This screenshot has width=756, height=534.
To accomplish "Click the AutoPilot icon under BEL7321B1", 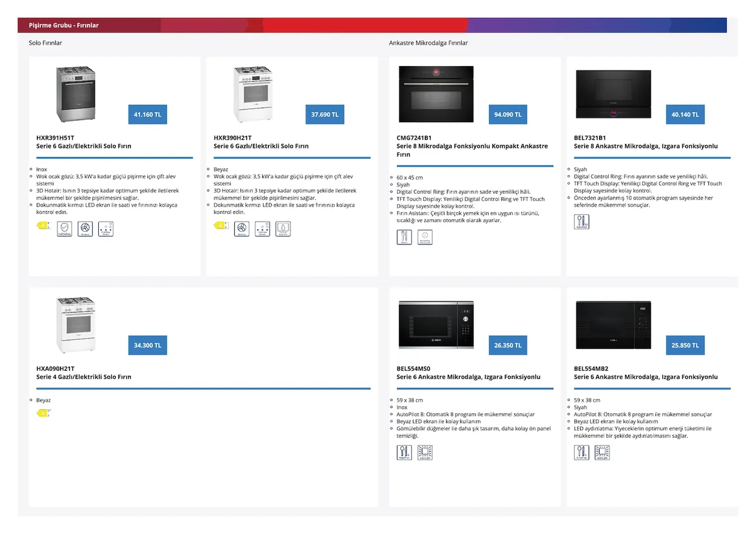I will 581,222.
